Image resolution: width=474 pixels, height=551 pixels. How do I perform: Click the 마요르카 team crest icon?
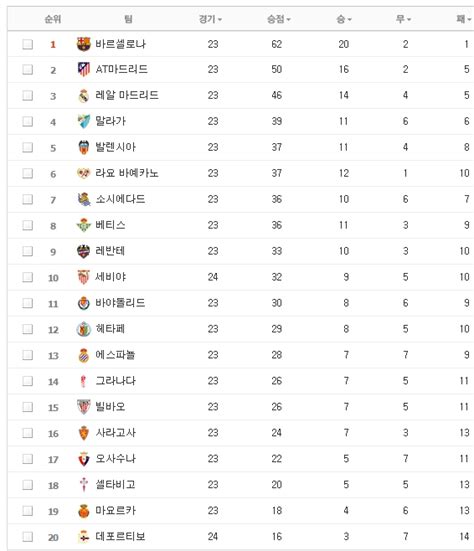pyautogui.click(x=84, y=511)
